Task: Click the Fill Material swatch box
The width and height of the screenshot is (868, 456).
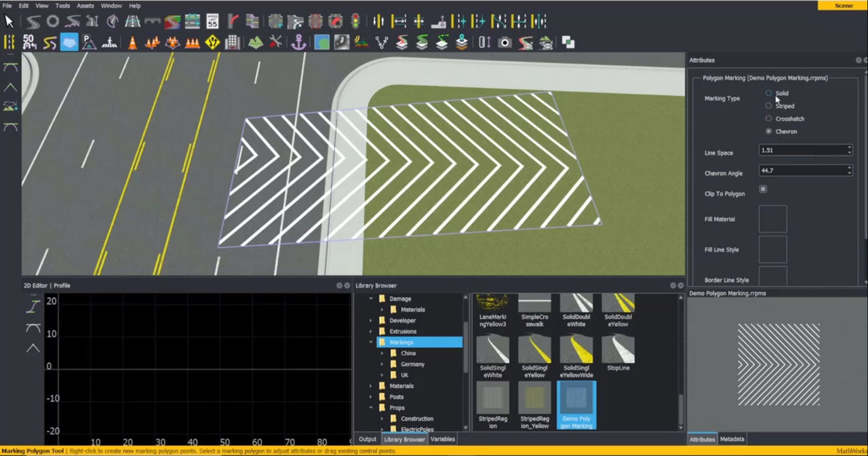Action: click(x=772, y=219)
